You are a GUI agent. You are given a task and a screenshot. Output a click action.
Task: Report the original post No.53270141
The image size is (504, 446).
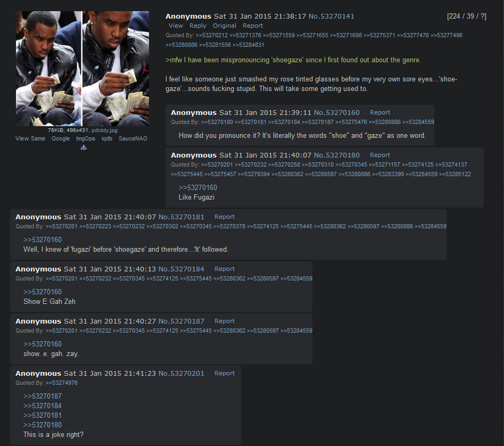click(x=253, y=26)
